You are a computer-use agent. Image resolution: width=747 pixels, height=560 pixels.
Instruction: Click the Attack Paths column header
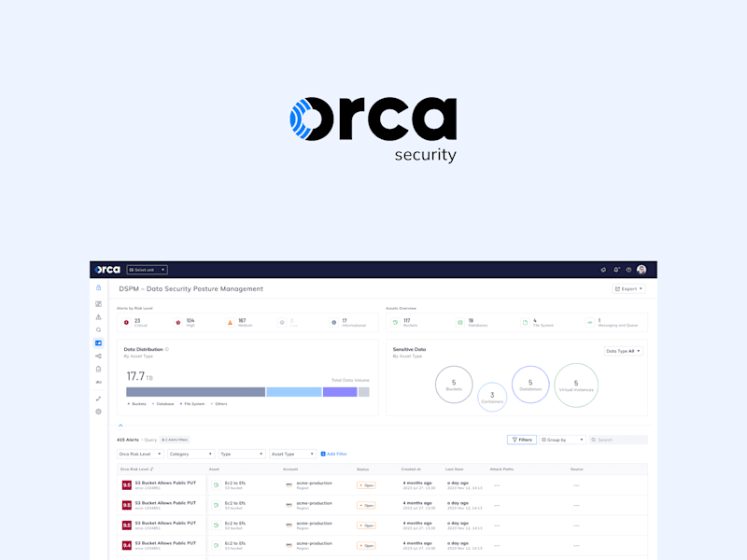coord(501,469)
